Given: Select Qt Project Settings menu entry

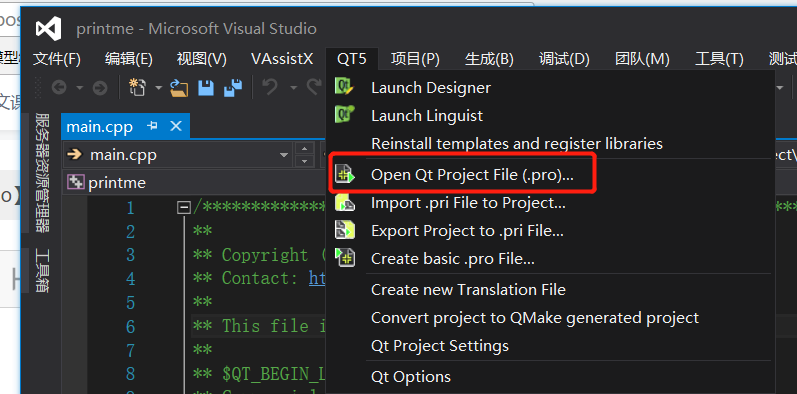Looking at the screenshot, I should pyautogui.click(x=440, y=346).
